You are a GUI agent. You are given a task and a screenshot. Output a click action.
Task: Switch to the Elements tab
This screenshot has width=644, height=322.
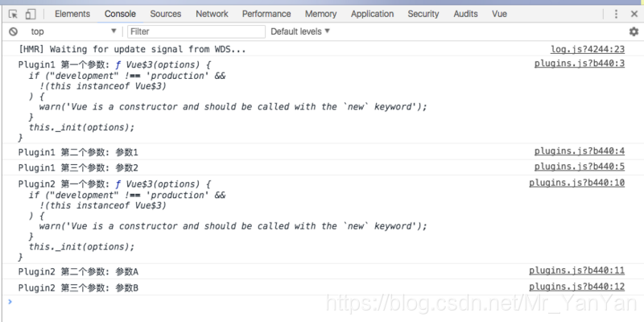[72, 14]
